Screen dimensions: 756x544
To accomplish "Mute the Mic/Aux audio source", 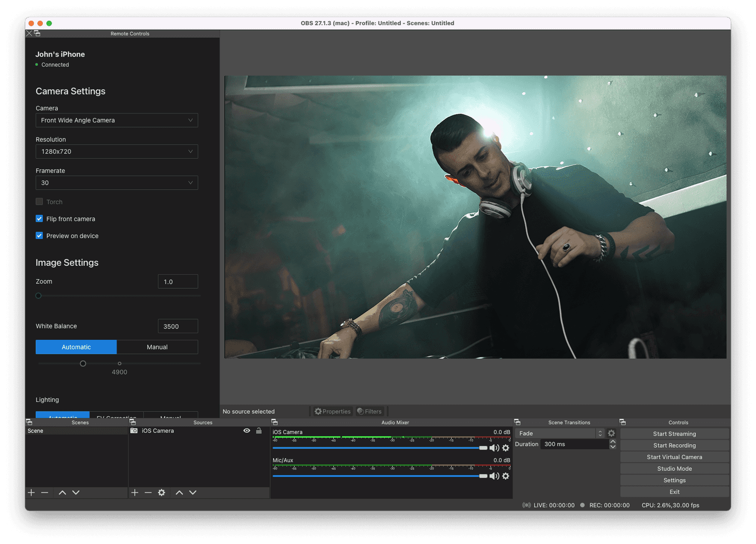I will [x=494, y=476].
